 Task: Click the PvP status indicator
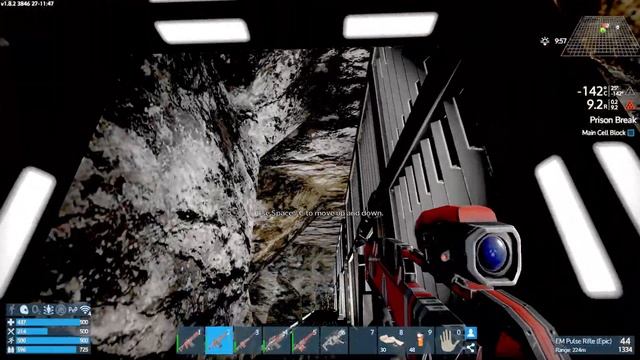coord(73,310)
